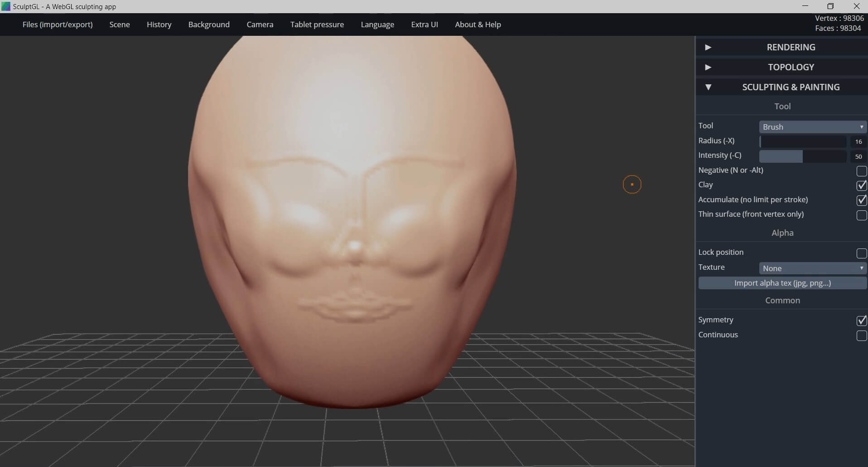Open the Tool dropdown showing Brush
Image resolution: width=868 pixels, height=467 pixels.
pyautogui.click(x=813, y=127)
